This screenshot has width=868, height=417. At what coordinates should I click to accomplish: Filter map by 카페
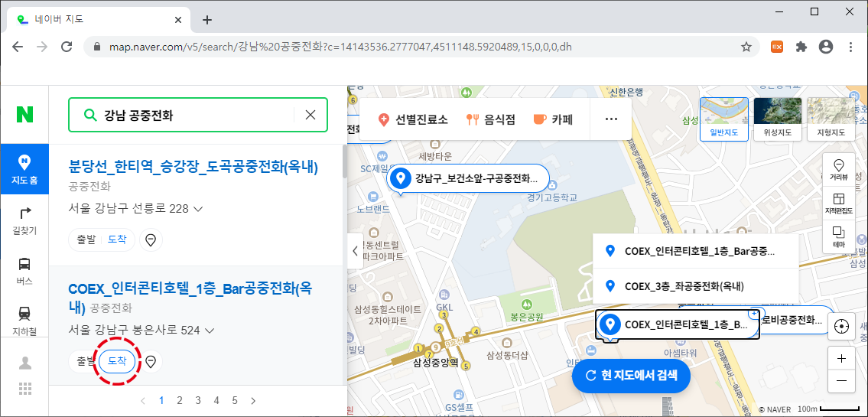point(552,119)
